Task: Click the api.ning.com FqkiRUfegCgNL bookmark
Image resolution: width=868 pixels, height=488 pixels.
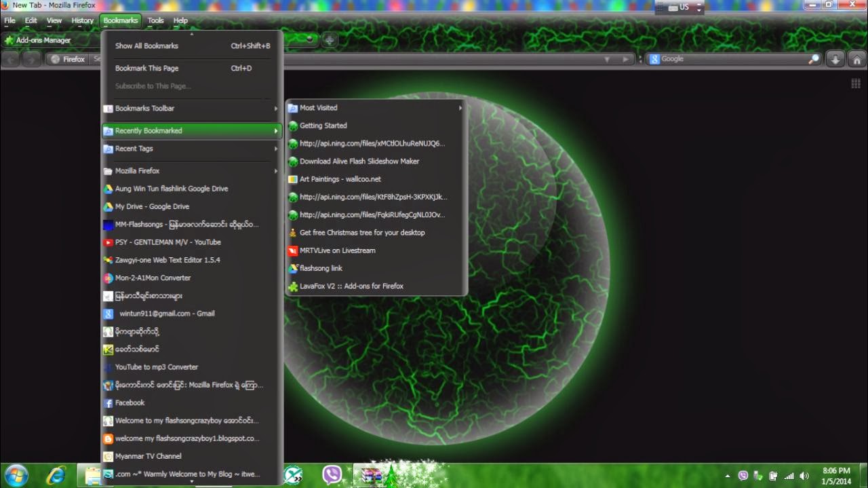Action: click(376, 215)
